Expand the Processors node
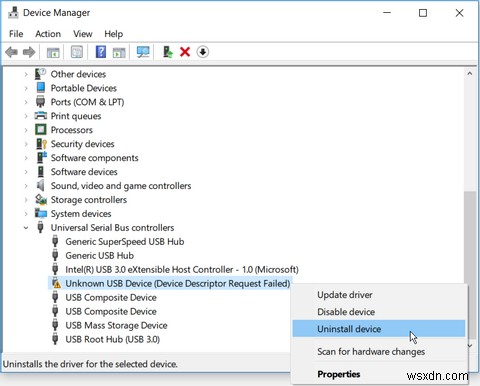Screen dimensions: 480x386 [x=26, y=130]
